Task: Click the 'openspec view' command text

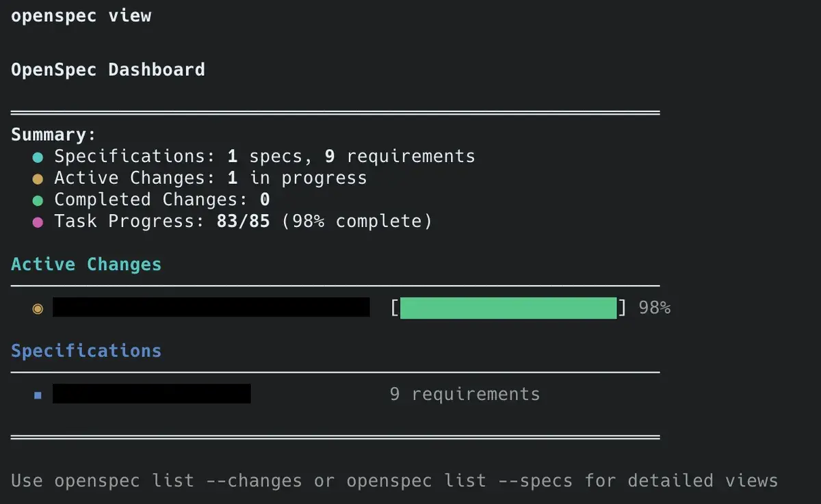Action: point(81,16)
